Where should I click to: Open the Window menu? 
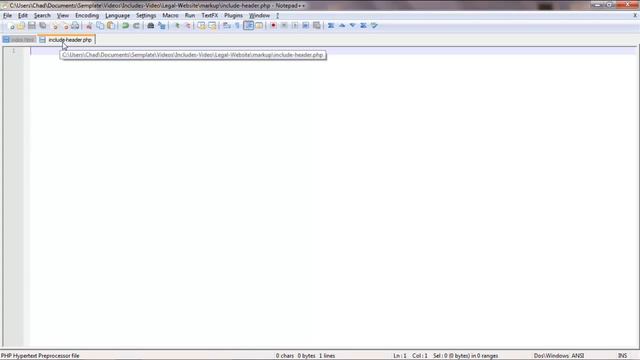pyautogui.click(x=260, y=16)
